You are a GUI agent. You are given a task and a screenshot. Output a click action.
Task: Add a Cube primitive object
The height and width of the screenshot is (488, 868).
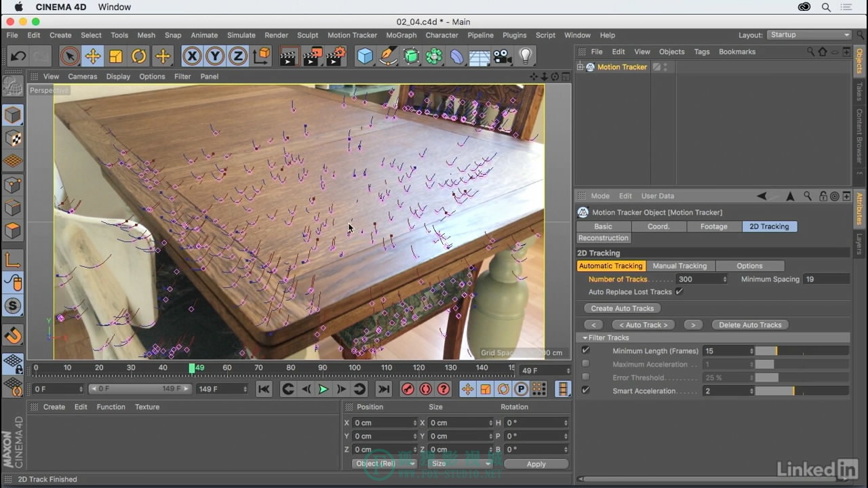point(366,56)
